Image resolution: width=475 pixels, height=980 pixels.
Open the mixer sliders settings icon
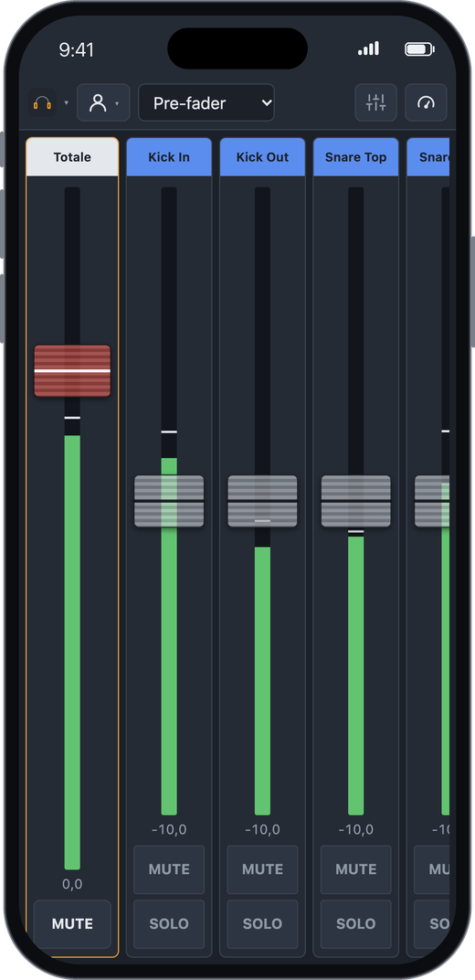click(375, 102)
